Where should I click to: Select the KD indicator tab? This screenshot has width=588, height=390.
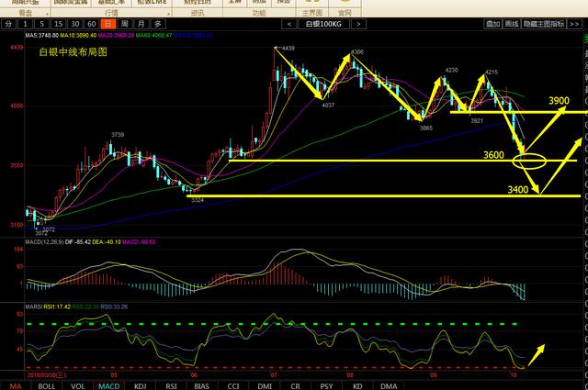pyautogui.click(x=357, y=386)
